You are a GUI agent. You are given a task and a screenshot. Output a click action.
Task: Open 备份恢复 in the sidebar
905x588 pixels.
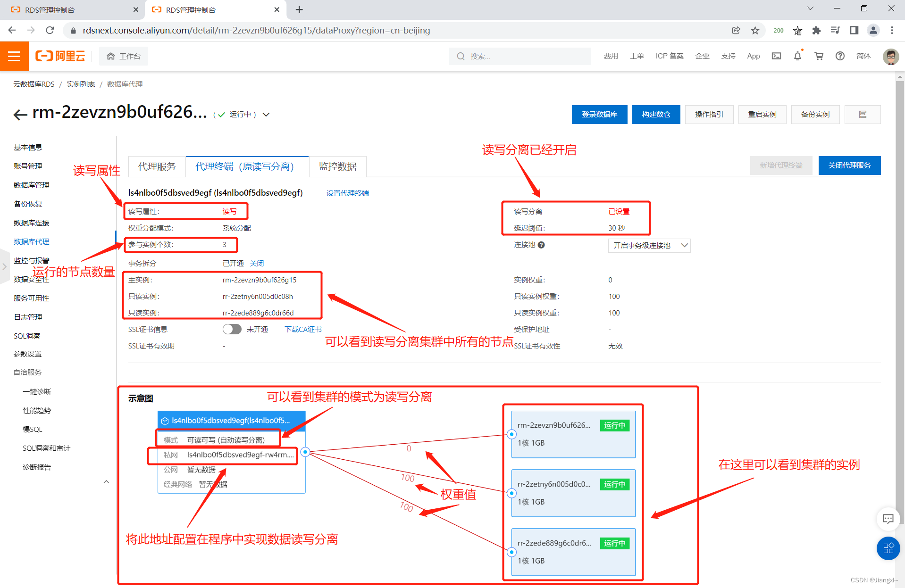click(28, 204)
